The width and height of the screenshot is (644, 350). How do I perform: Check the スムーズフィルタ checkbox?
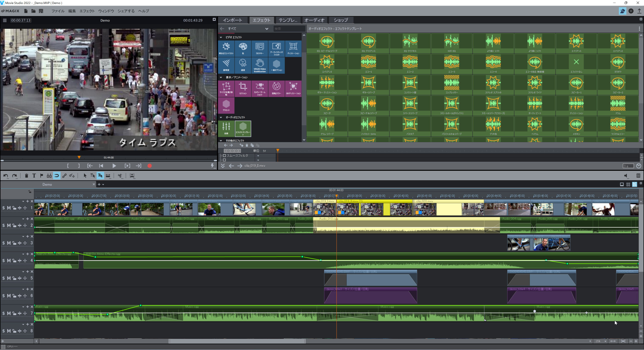pyautogui.click(x=224, y=156)
